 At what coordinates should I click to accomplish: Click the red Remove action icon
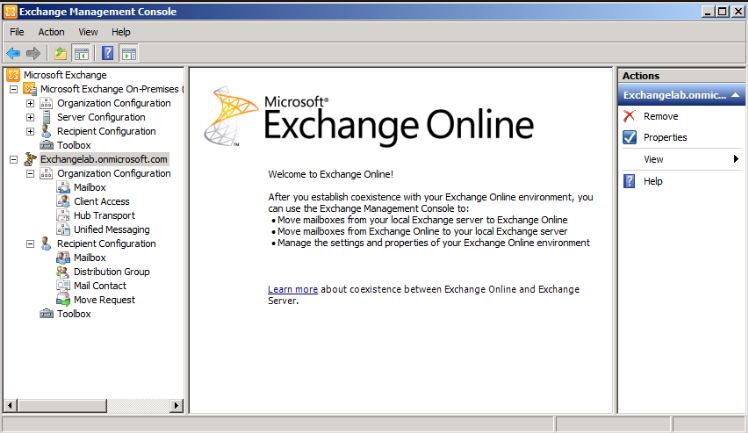tap(629, 117)
